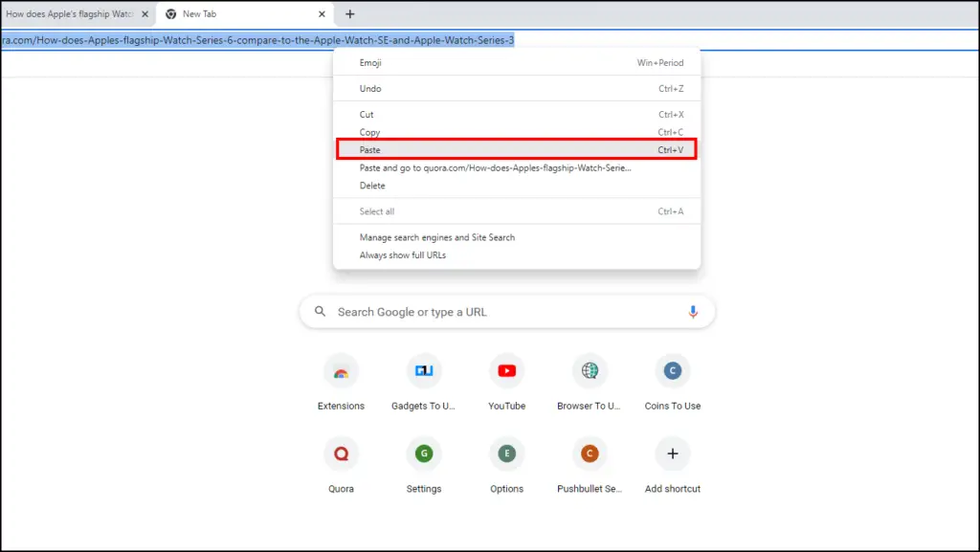Choose Paste in context menu

point(517,150)
